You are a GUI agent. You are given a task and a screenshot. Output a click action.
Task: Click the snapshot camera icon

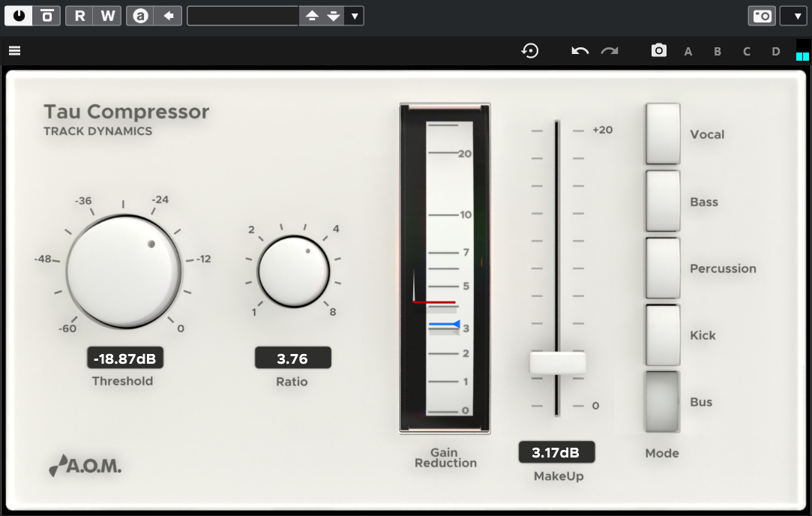tap(658, 51)
